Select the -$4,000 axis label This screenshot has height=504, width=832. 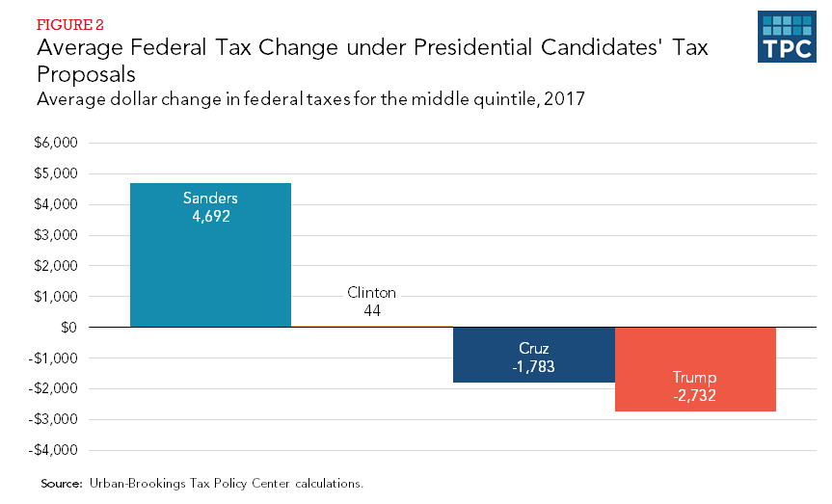coord(55,451)
